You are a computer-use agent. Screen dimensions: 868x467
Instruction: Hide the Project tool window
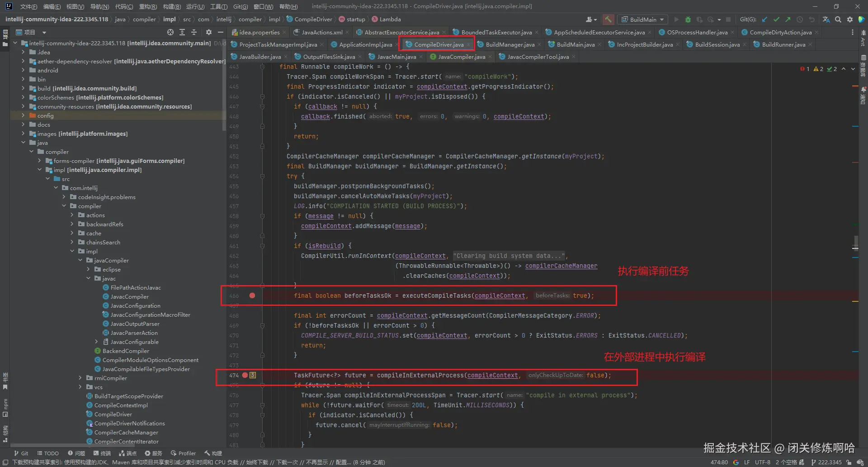221,32
